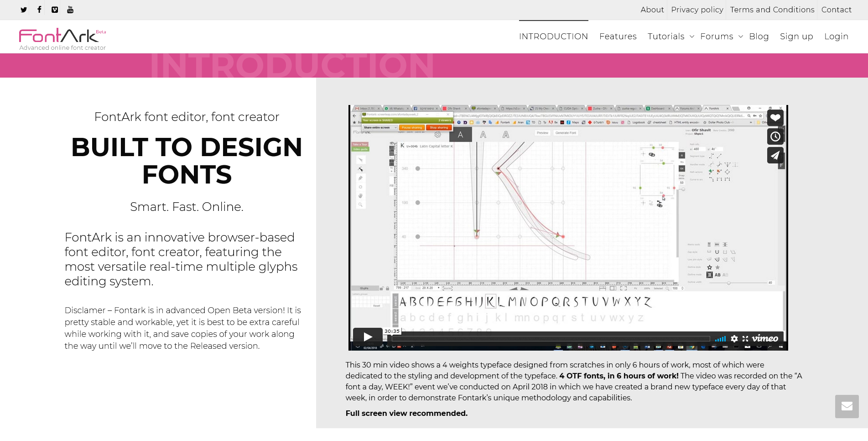
Task: Open FontArk's YouTube channel icon
Action: (70, 10)
